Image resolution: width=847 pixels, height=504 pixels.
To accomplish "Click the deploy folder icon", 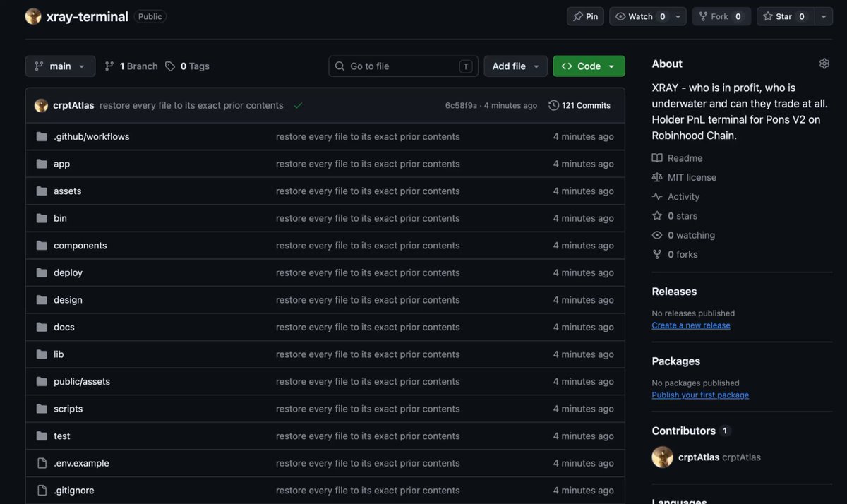I will pos(42,272).
